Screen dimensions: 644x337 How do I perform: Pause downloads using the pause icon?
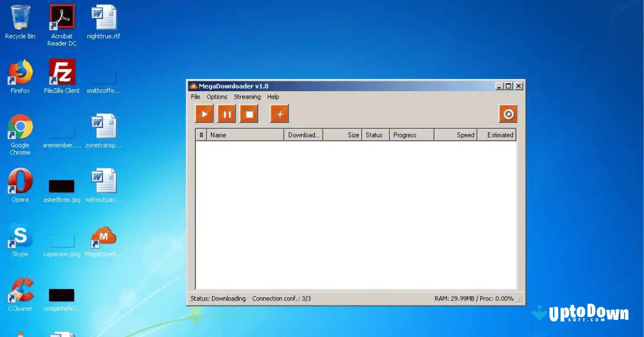click(226, 113)
